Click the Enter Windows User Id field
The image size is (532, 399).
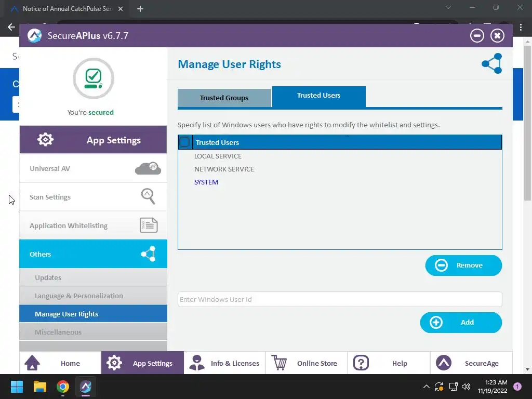coord(340,299)
